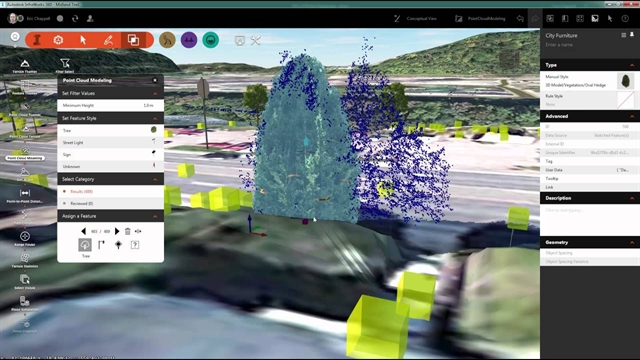640x360 pixels.
Task: Go to next feature arrow
Action: [x=117, y=231]
